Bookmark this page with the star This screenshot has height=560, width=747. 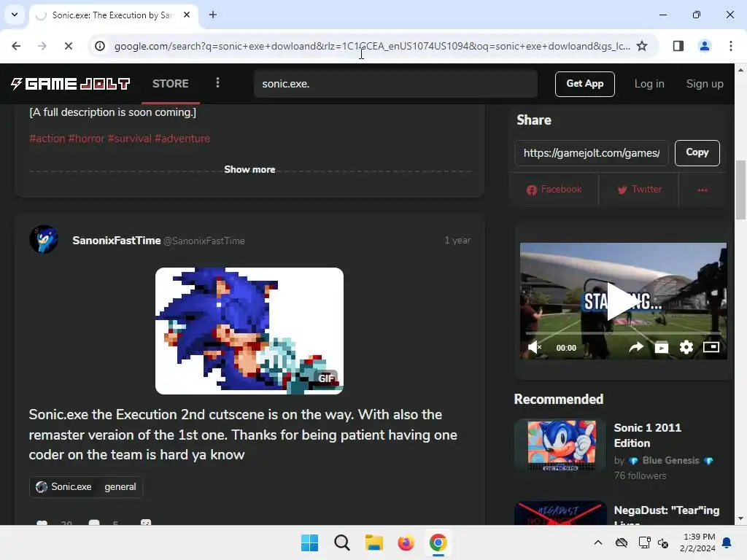point(642,46)
